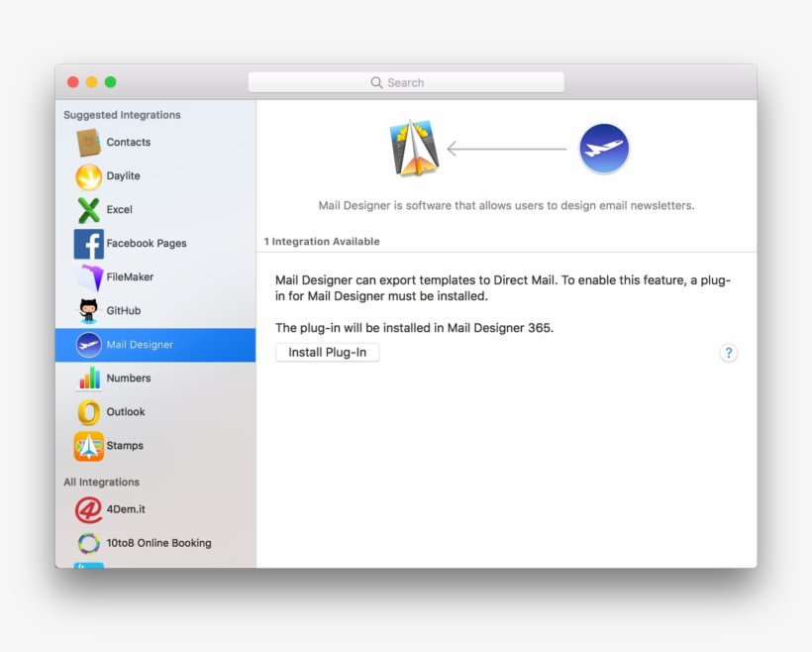This screenshot has height=652, width=812.
Task: Click the Mail Designer app icon in header
Action: coord(413,148)
